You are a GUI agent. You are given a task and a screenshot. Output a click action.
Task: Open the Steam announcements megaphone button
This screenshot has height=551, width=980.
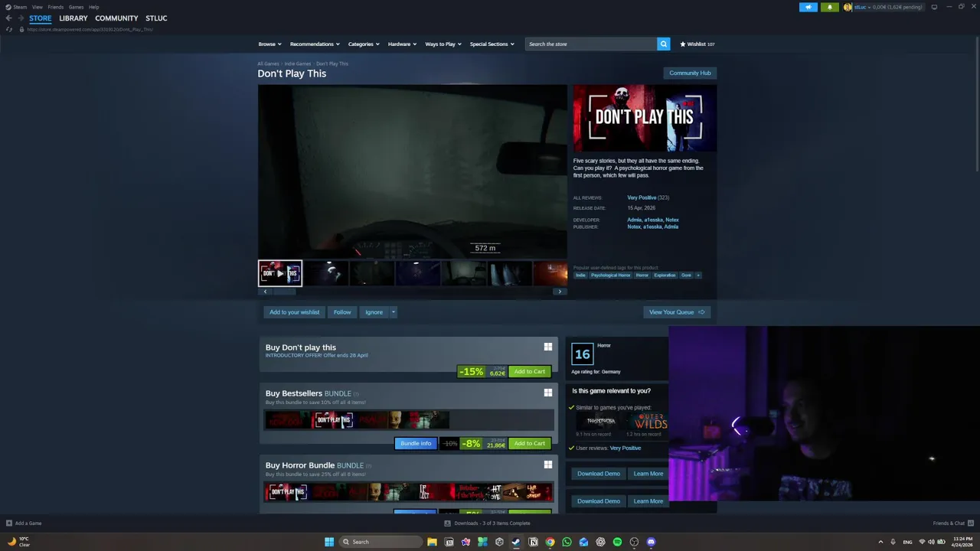tap(808, 7)
